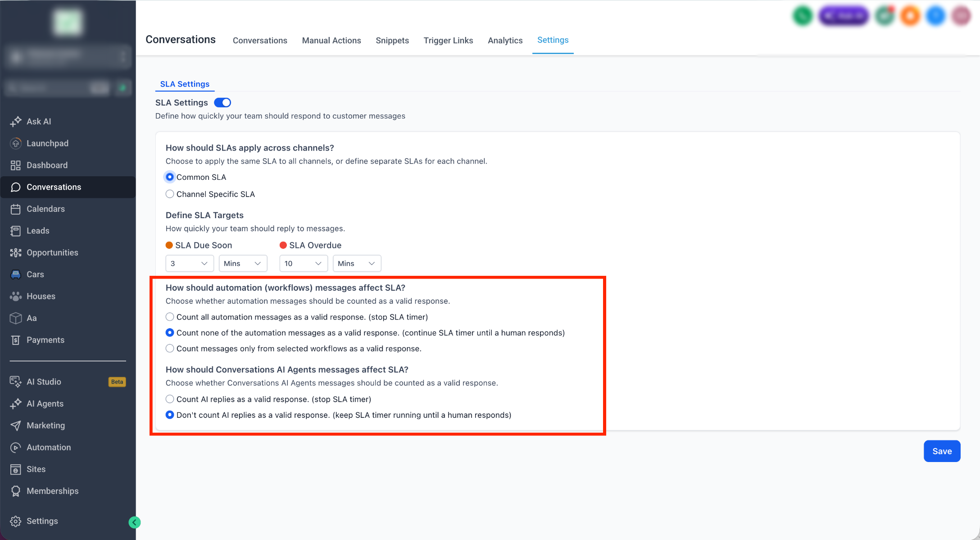The height and width of the screenshot is (540, 980).
Task: Open the Trigger Links tab
Action: (448, 41)
